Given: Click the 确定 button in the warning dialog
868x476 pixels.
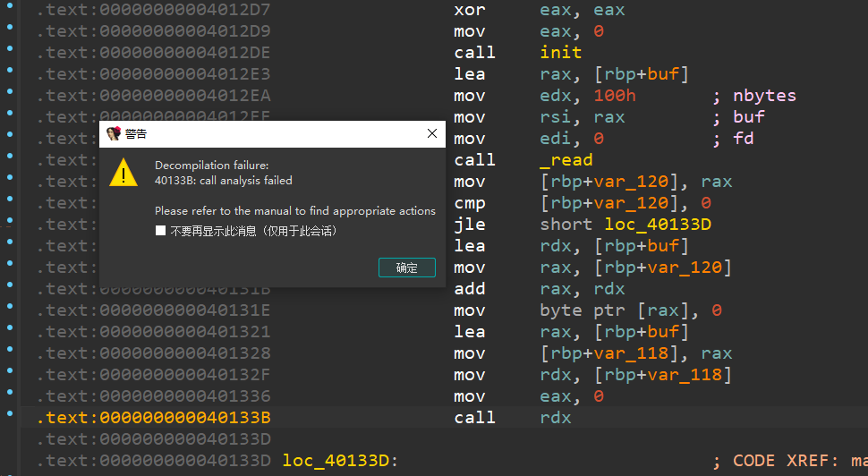Looking at the screenshot, I should [x=407, y=268].
